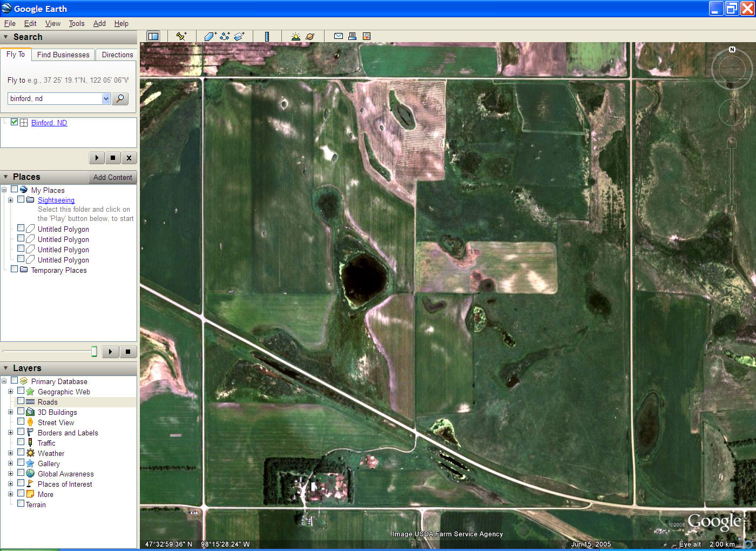Collapse the Primary Database node
Viewport: 756px width, 551px height.
pos(4,381)
